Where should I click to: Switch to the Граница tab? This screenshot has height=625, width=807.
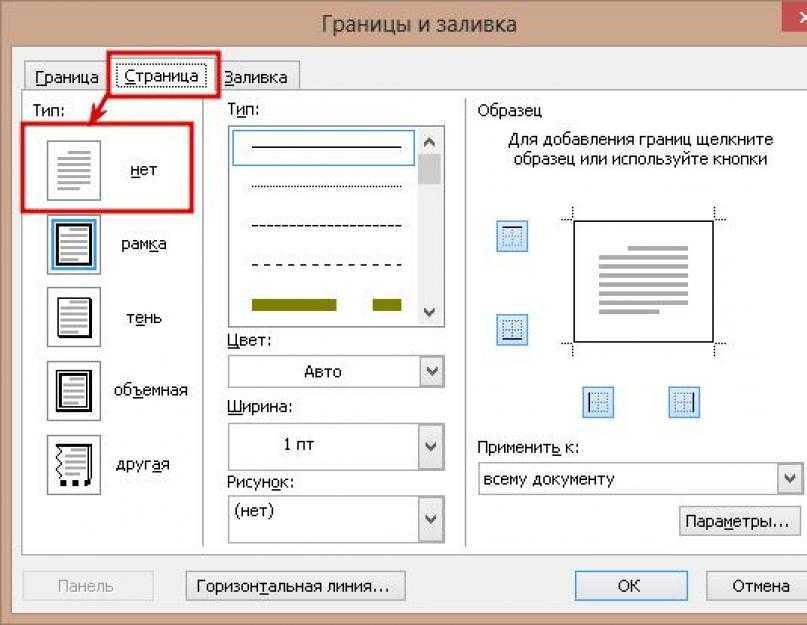(66, 77)
